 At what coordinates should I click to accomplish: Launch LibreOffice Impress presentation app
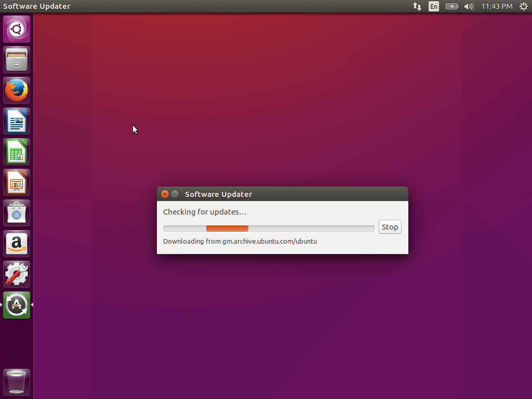(16, 182)
